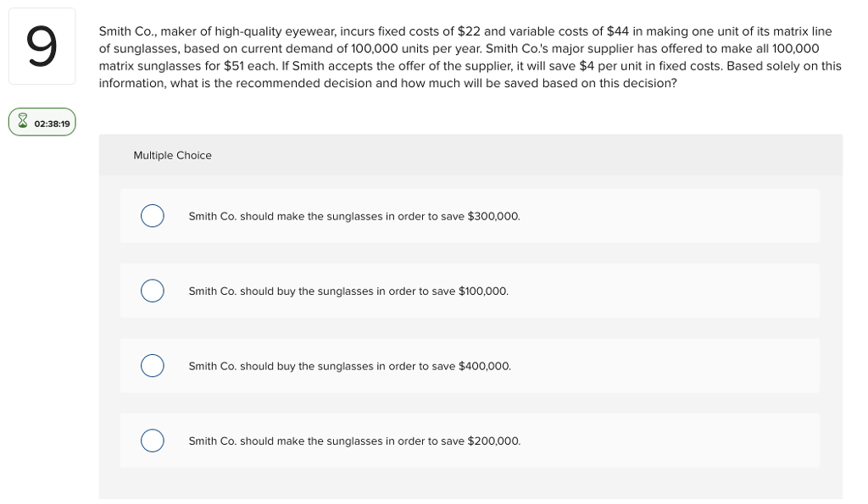The image size is (868, 504).
Task: Choose answer text 'make the sunglasses… save $200,000'
Action: 354,441
